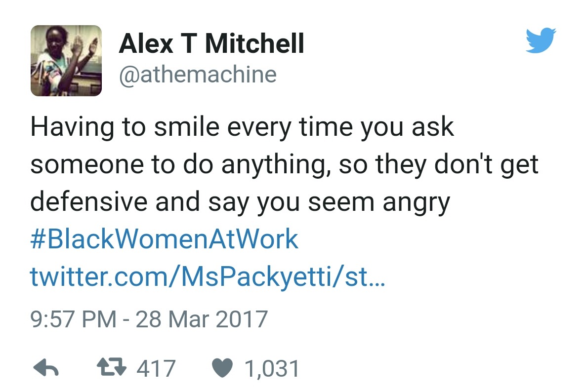Click the line starting "Having to smile"

(242, 127)
